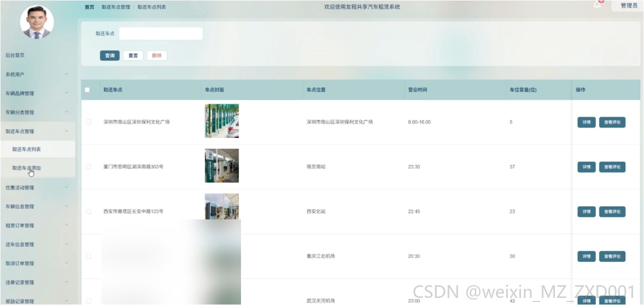Check the row with location 武汉天河机场
This screenshot has width=644, height=305.
coord(88,300)
